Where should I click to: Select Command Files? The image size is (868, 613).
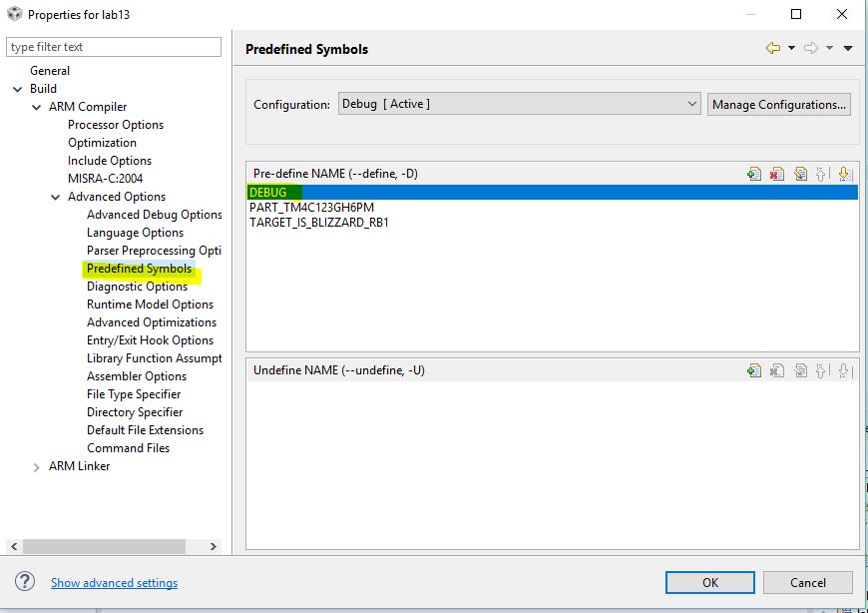128,448
